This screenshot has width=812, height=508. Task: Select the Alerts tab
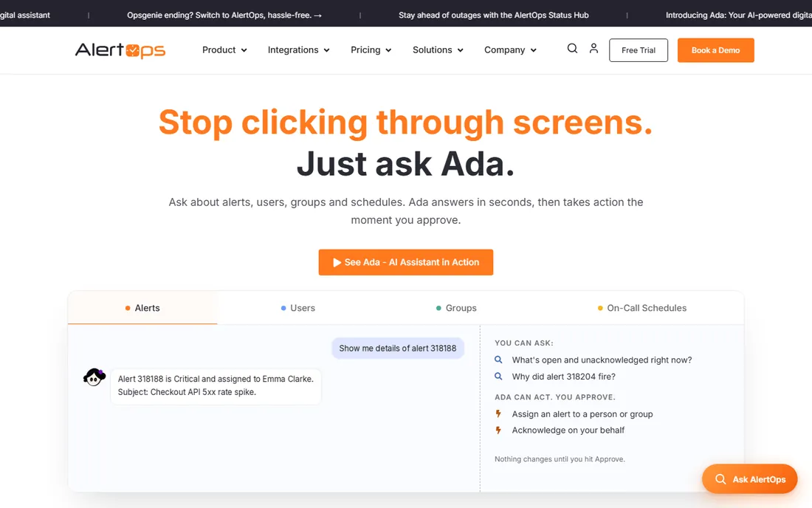click(142, 308)
